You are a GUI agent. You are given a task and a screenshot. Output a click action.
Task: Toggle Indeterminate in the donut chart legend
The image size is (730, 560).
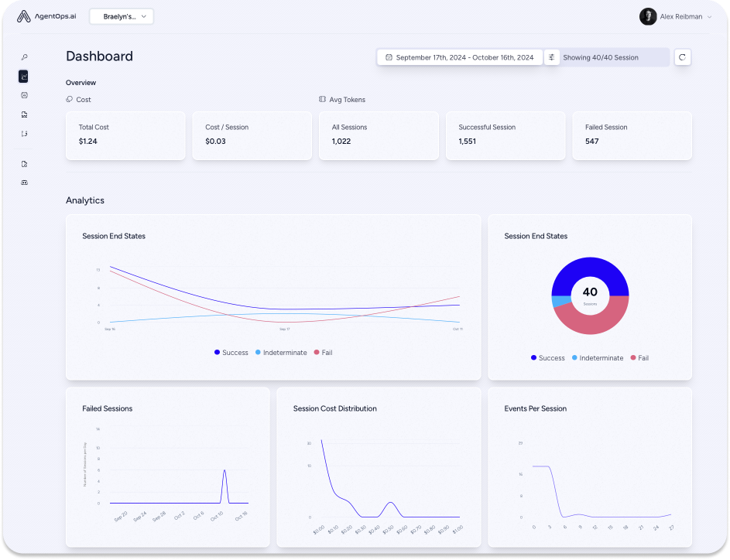pos(598,357)
